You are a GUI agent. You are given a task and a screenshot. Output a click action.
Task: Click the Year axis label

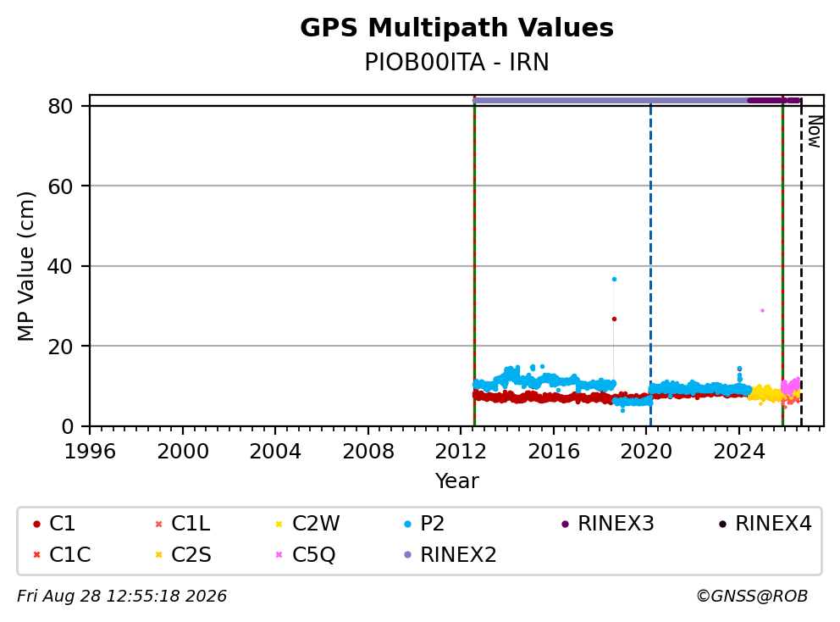tap(456, 480)
